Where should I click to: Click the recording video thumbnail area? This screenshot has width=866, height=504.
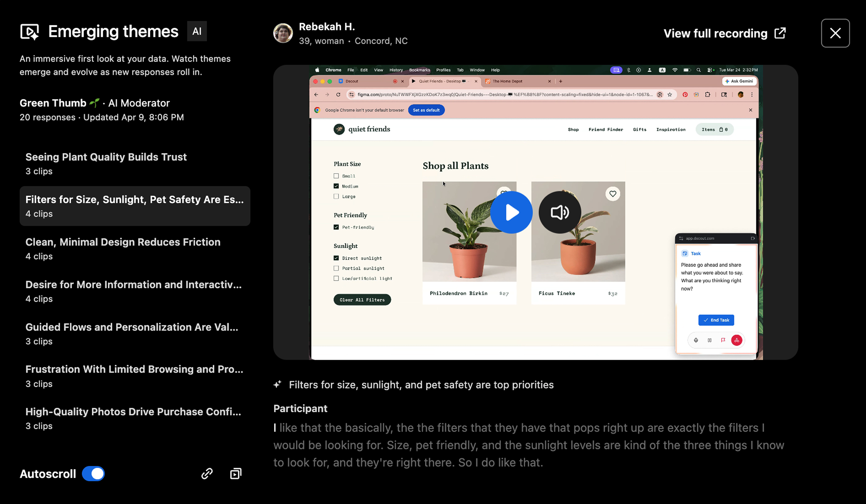[x=535, y=326]
